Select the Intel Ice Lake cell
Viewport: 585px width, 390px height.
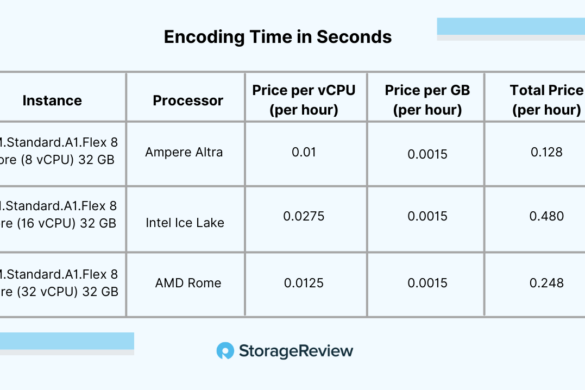click(185, 223)
